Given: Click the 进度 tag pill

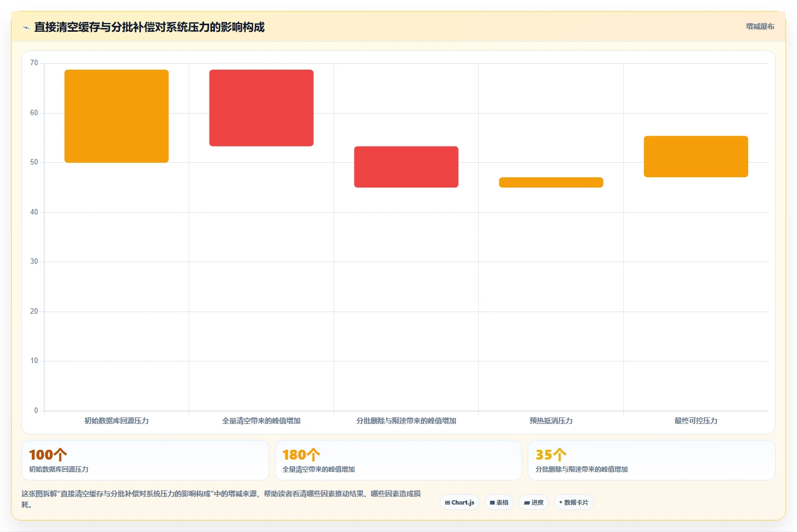Looking at the screenshot, I should tap(534, 502).
